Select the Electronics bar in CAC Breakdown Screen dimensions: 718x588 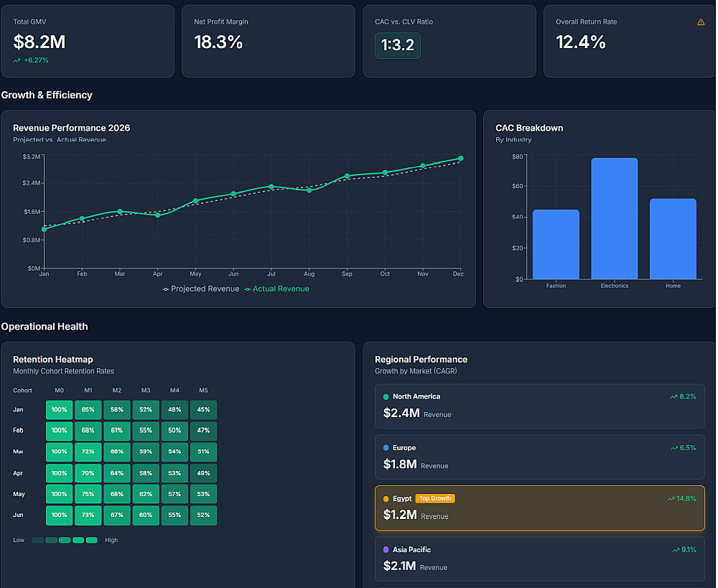point(615,218)
